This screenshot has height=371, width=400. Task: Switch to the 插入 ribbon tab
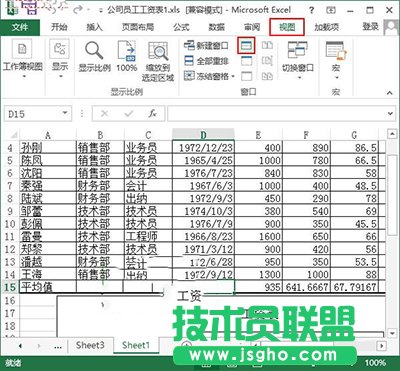coord(94,27)
